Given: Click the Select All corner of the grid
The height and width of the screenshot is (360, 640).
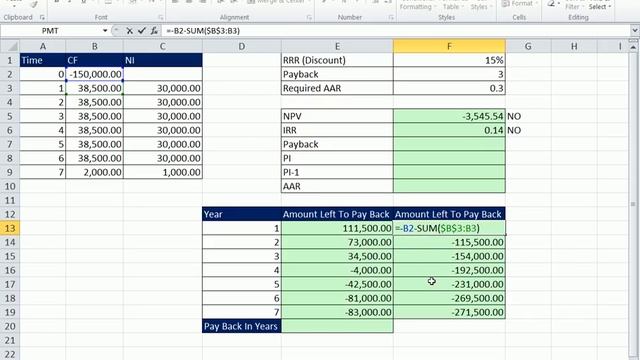Looking at the screenshot, I should point(10,46).
